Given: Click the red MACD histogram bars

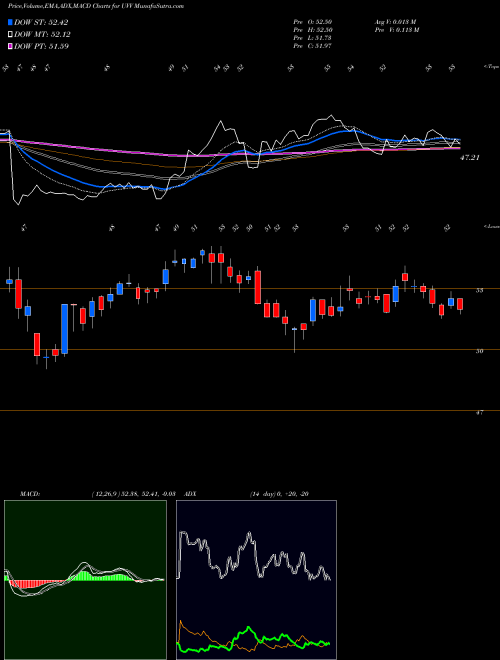Looking at the screenshot, I should pyautogui.click(x=37, y=584).
